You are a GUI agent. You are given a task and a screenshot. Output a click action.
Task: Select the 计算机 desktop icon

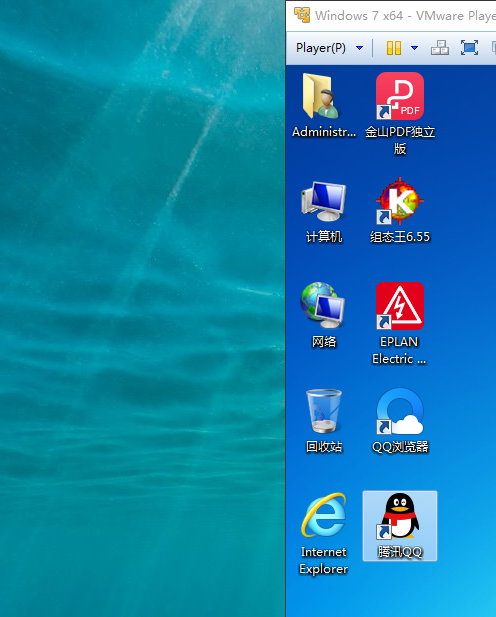tap(323, 201)
